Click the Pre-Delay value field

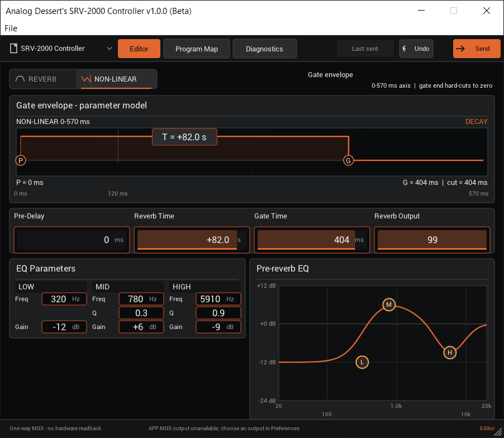click(72, 240)
